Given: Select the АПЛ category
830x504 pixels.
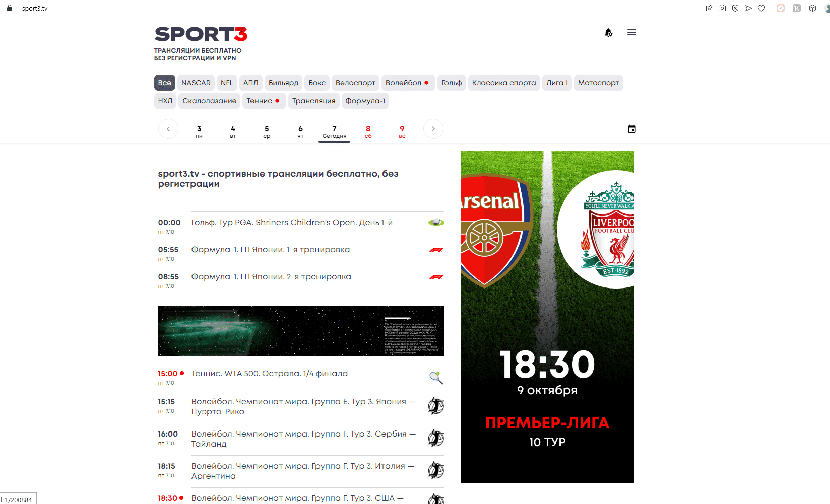Looking at the screenshot, I should pos(251,83).
